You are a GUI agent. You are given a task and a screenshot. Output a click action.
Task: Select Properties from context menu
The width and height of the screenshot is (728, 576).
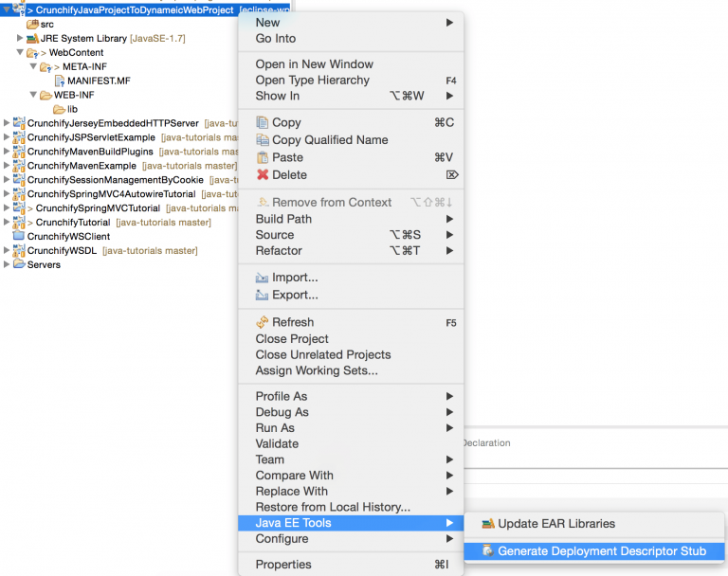click(282, 565)
